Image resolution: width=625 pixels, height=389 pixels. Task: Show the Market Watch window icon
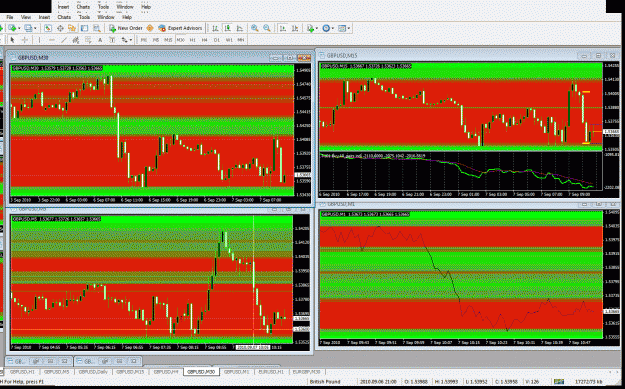pos(48,28)
